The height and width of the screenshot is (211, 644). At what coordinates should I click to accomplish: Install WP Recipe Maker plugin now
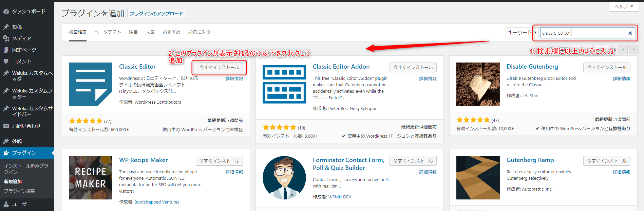(219, 161)
